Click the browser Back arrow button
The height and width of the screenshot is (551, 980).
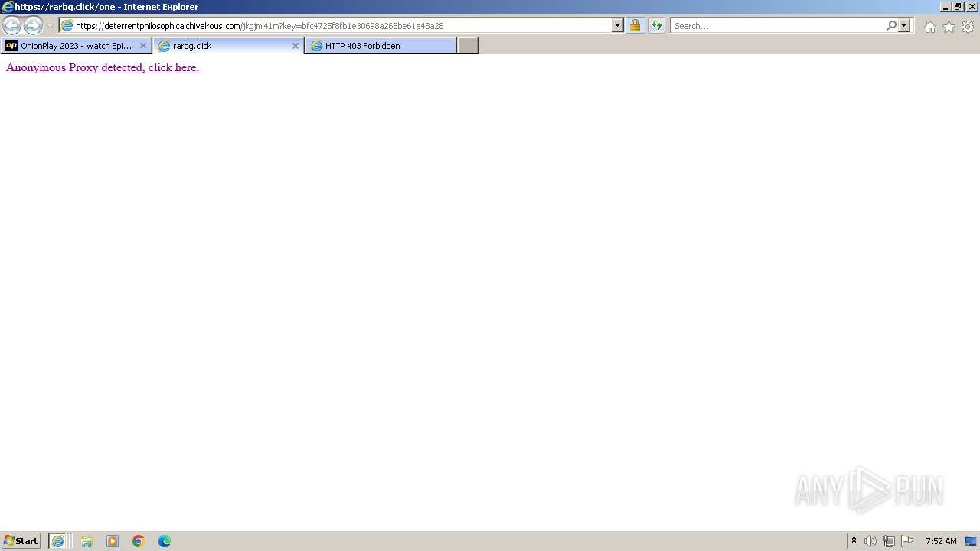[x=11, y=25]
